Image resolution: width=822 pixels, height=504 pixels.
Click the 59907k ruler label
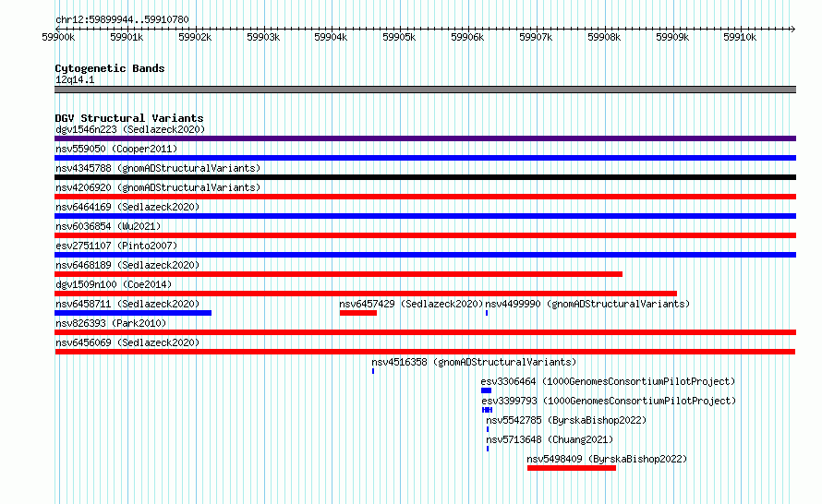tap(536, 38)
